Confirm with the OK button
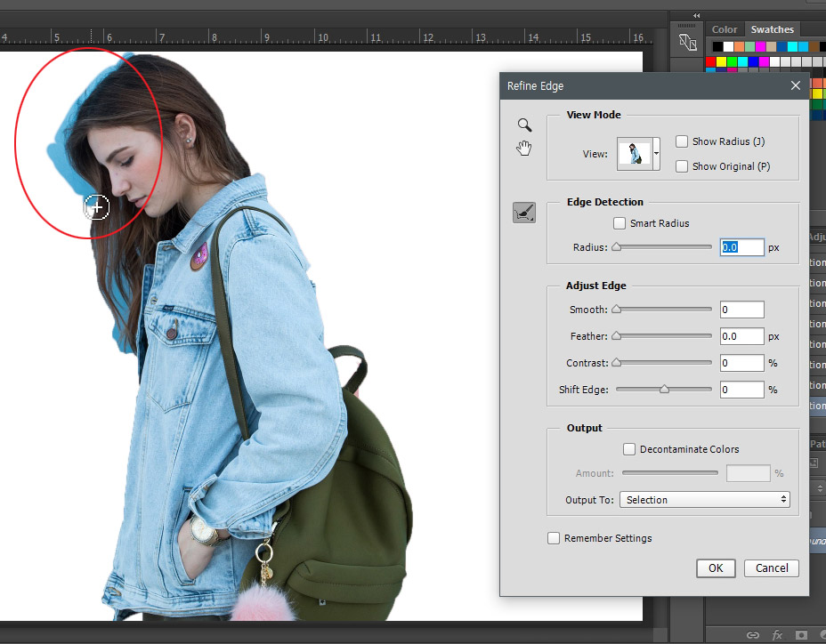The height and width of the screenshot is (644, 826). [x=716, y=568]
